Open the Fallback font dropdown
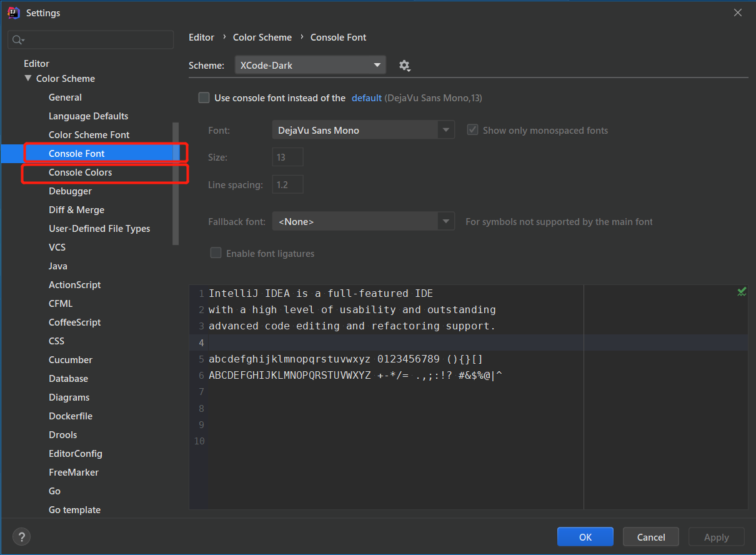The height and width of the screenshot is (555, 756). (x=363, y=221)
